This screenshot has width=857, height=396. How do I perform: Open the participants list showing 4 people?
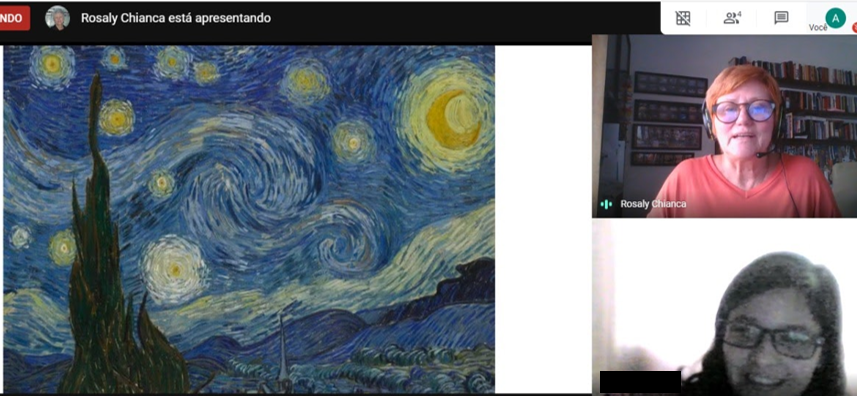[732, 18]
